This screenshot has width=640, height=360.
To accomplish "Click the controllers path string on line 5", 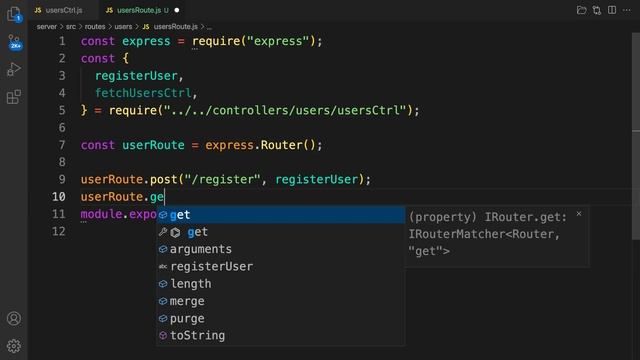I will tap(285, 111).
